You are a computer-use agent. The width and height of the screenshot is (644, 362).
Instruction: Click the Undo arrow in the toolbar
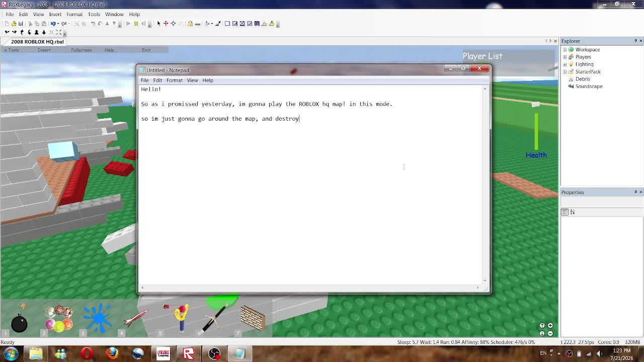[53, 24]
